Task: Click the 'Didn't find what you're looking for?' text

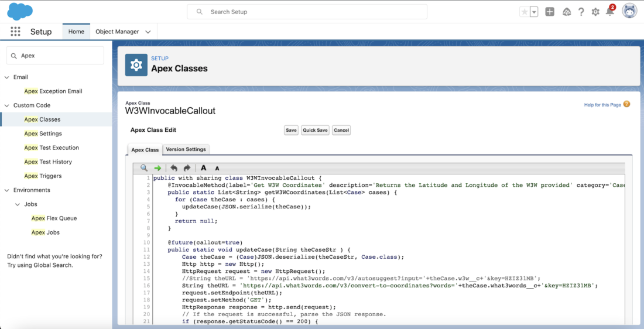Action: point(54,256)
